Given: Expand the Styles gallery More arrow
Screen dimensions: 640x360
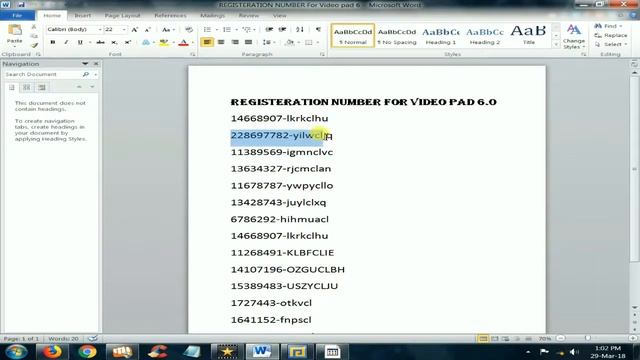Looking at the screenshot, I should [x=556, y=44].
